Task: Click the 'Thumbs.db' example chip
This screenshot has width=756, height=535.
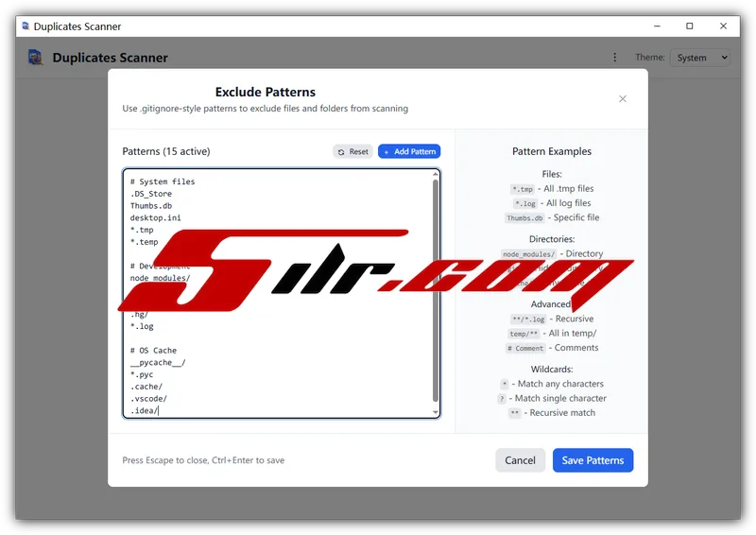Action: (x=524, y=218)
